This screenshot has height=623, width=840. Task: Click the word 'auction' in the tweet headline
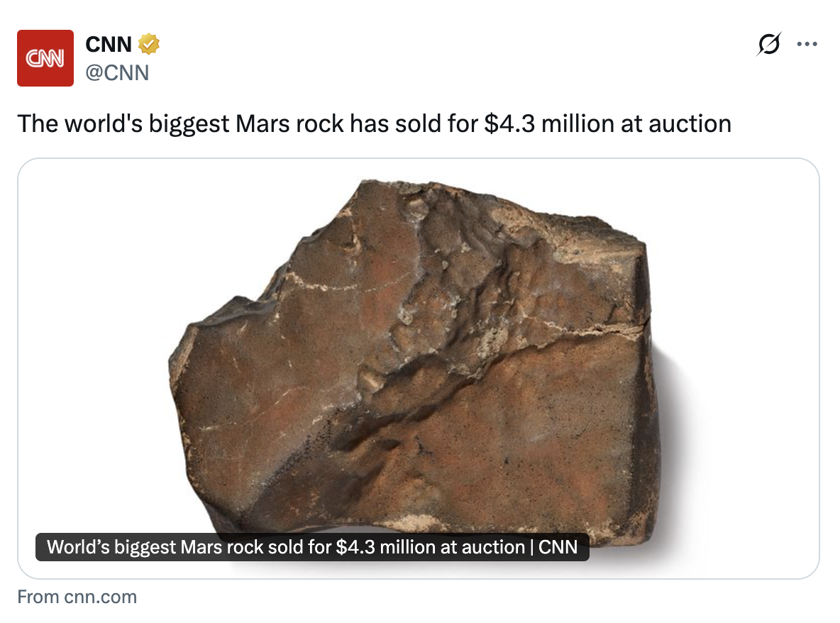(x=690, y=123)
